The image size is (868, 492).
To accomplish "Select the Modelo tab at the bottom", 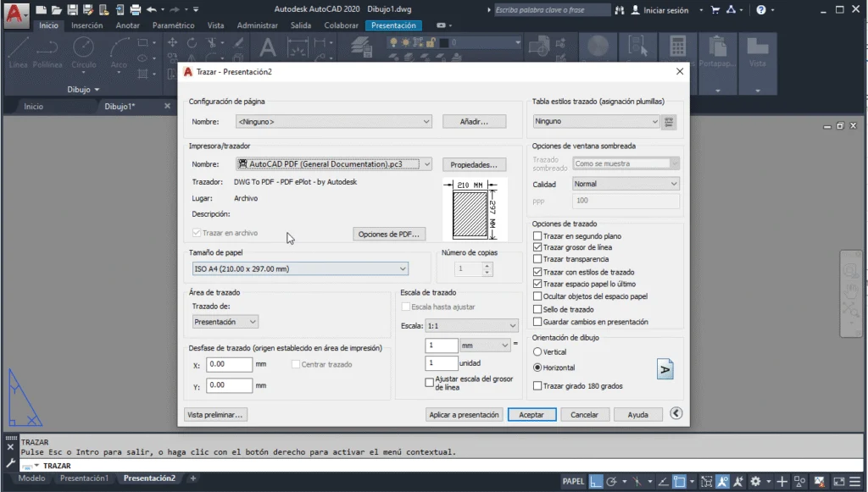I will pyautogui.click(x=31, y=478).
